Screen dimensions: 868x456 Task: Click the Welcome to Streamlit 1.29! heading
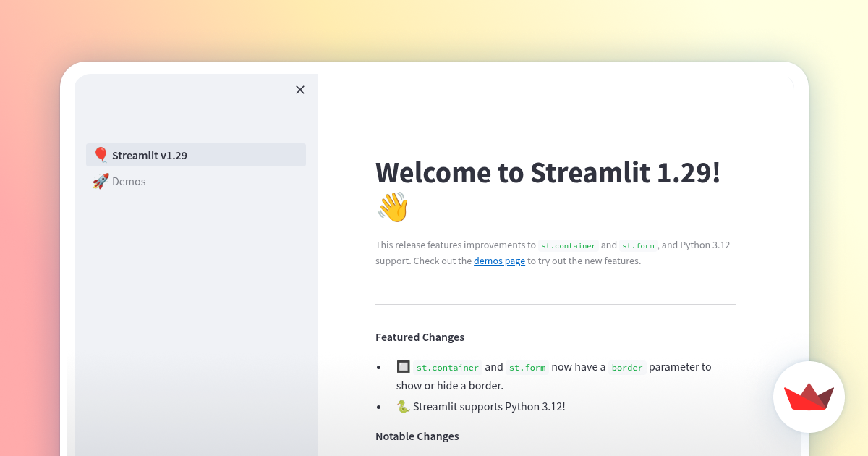click(548, 173)
